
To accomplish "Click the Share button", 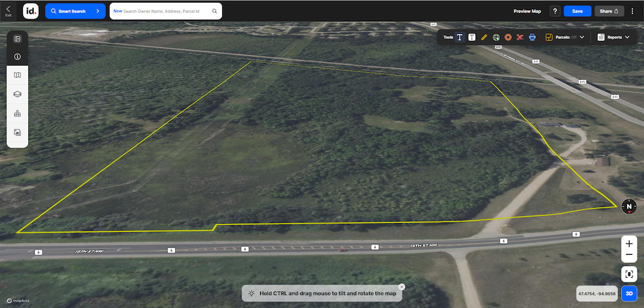I will pos(609,11).
